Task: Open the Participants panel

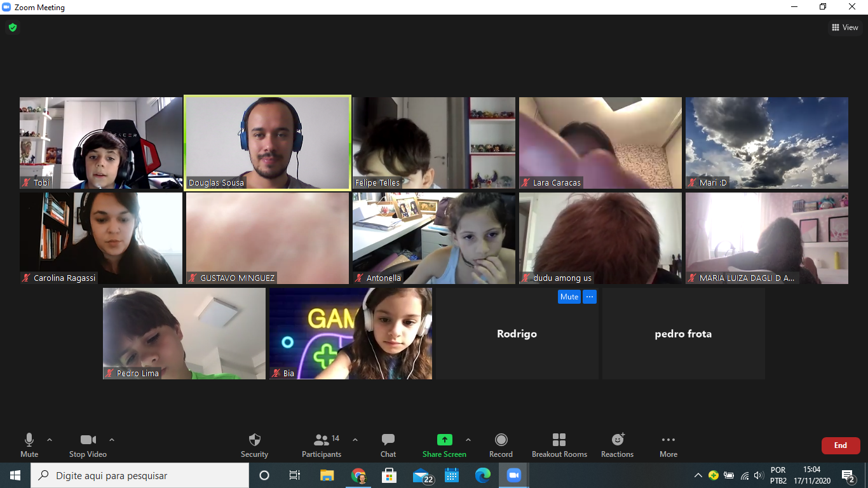Action: pyautogui.click(x=322, y=445)
